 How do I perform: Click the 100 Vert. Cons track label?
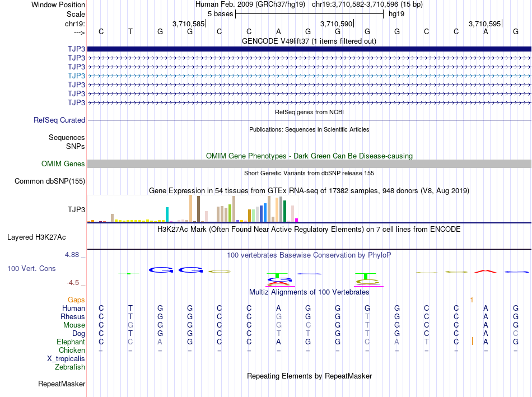point(31,268)
